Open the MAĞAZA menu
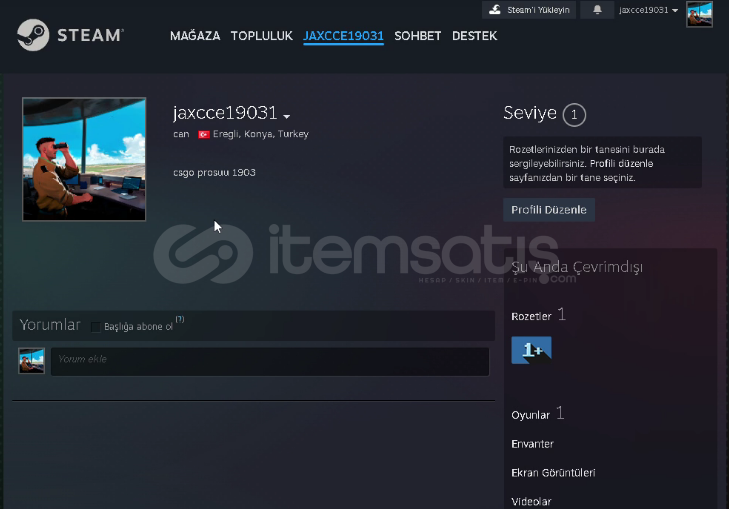Viewport: 729px width, 509px height. [x=195, y=36]
